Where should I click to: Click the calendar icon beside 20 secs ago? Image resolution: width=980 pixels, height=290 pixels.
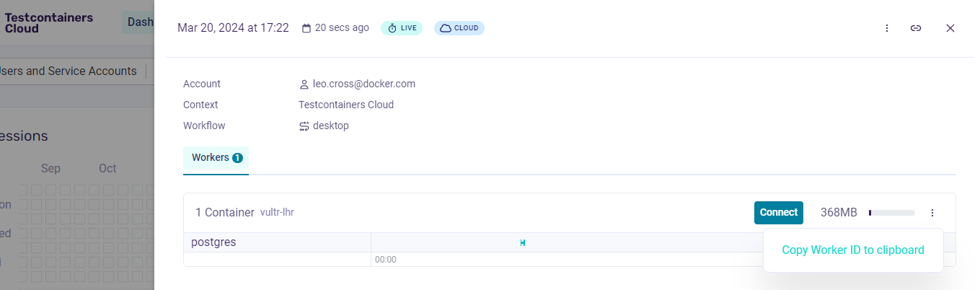306,28
